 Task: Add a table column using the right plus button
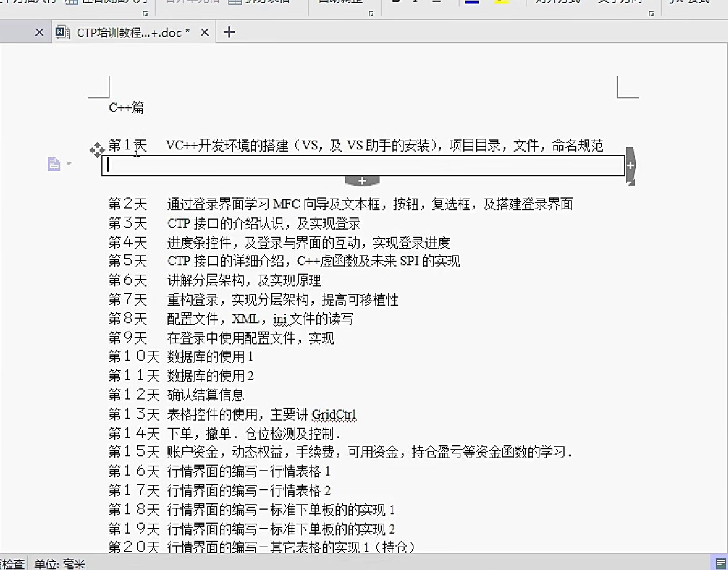[630, 165]
